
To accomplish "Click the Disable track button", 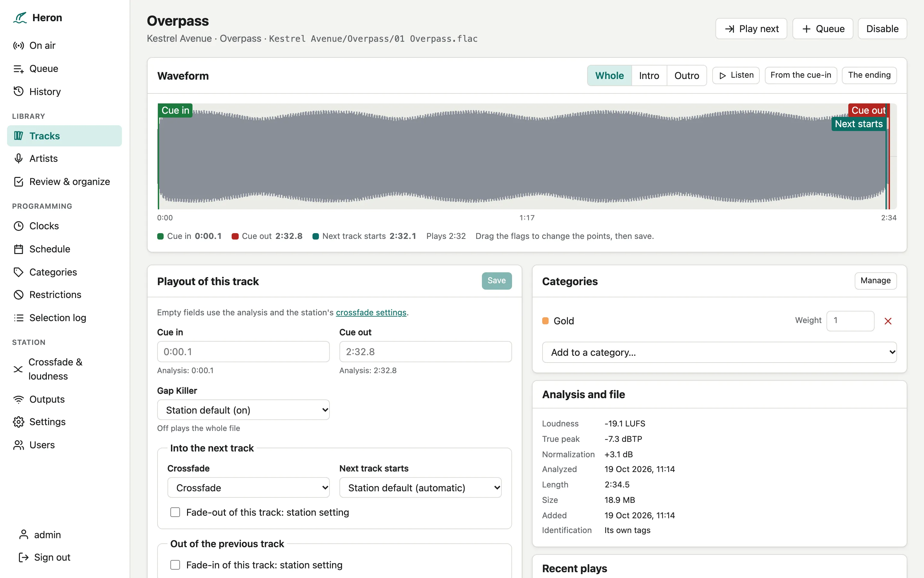I will [882, 29].
